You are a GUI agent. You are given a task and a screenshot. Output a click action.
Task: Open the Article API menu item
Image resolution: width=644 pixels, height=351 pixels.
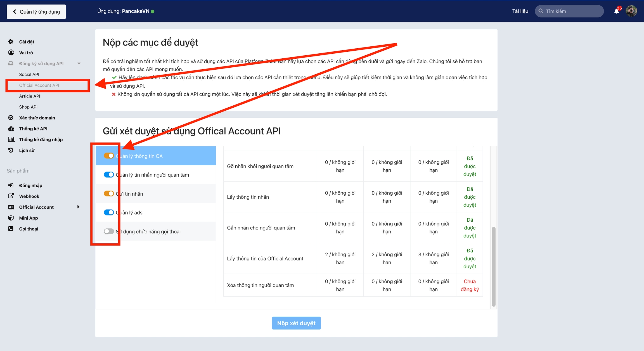30,96
